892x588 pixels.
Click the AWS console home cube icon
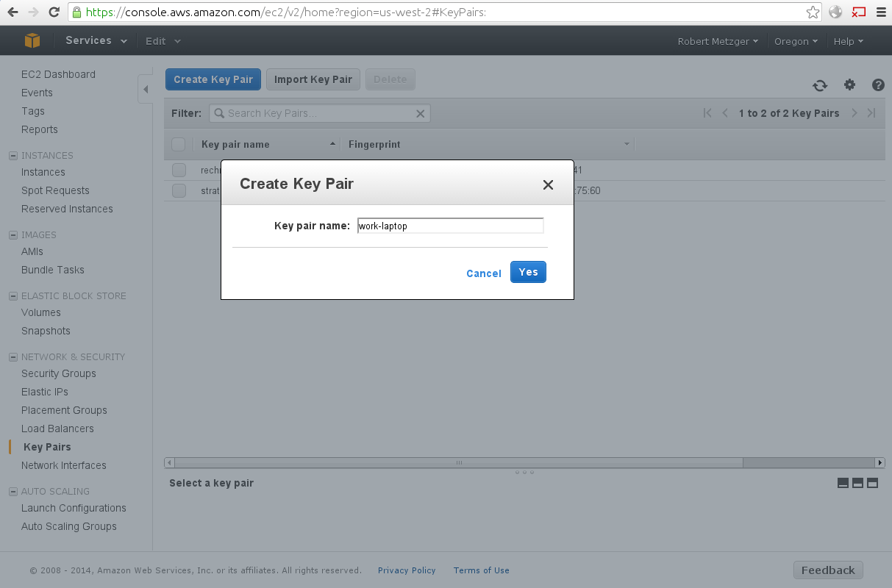(32, 41)
